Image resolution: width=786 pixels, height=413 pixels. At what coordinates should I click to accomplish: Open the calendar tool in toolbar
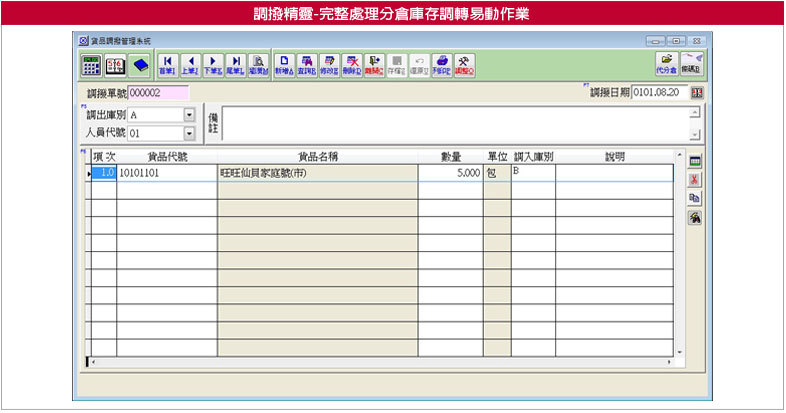pos(115,65)
